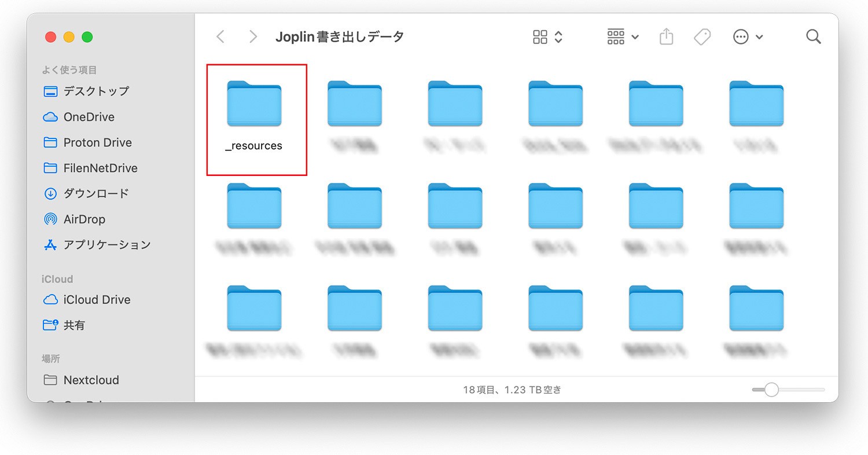Image resolution: width=868 pixels, height=455 pixels.
Task: Open アプリケーション in the sidebar
Action: pyautogui.click(x=106, y=245)
